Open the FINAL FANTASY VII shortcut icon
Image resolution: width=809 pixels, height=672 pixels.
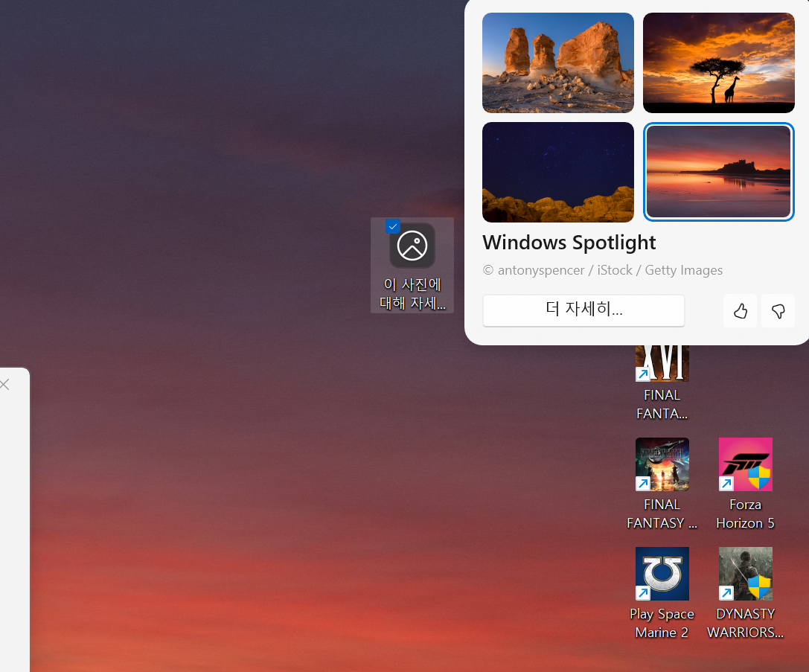[x=662, y=464]
